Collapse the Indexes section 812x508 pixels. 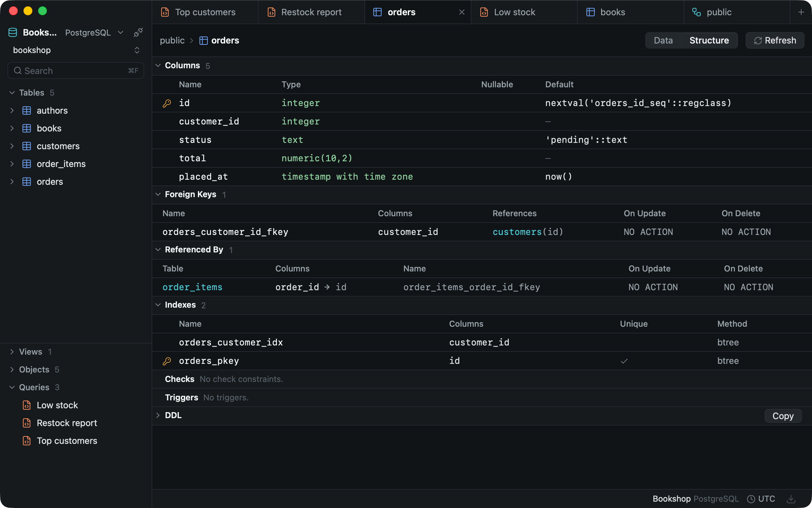click(158, 305)
